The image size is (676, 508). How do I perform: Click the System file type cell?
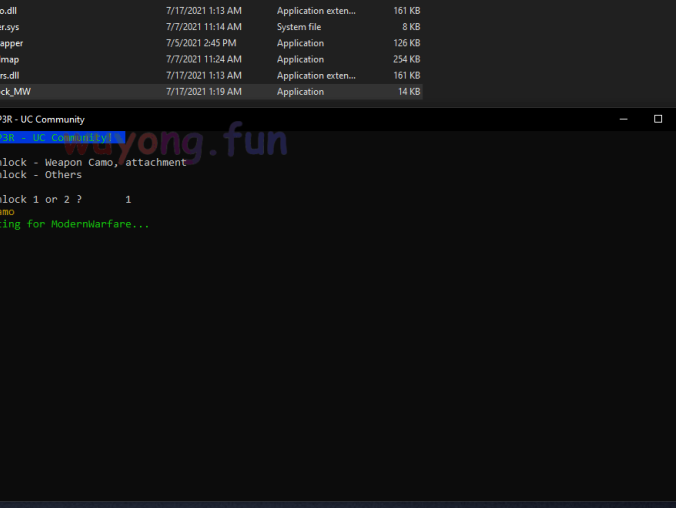pos(299,27)
